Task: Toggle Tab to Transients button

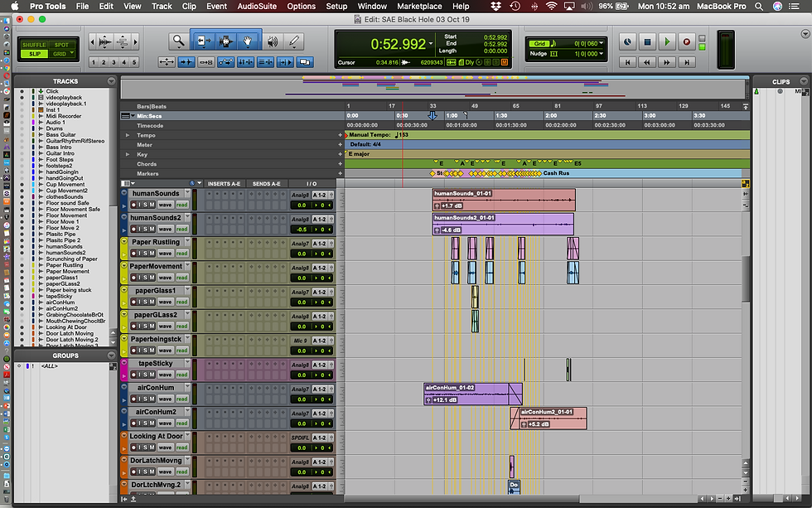Action: [186, 62]
